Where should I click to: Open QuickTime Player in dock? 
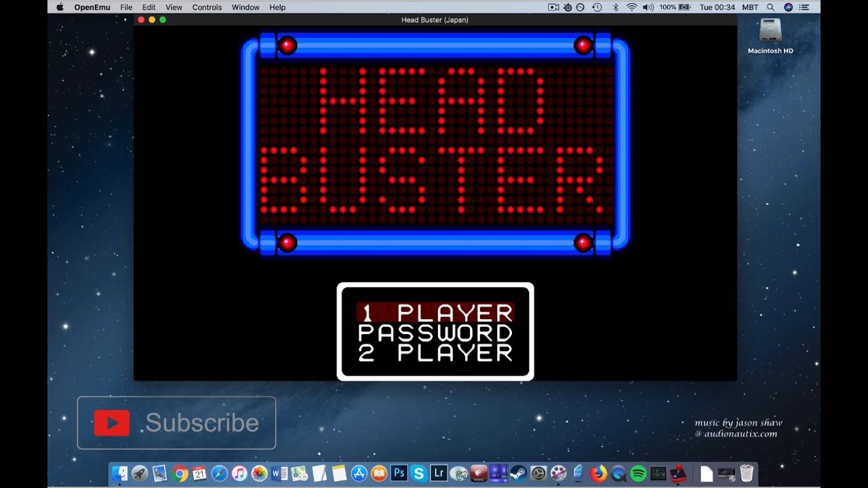pos(618,474)
